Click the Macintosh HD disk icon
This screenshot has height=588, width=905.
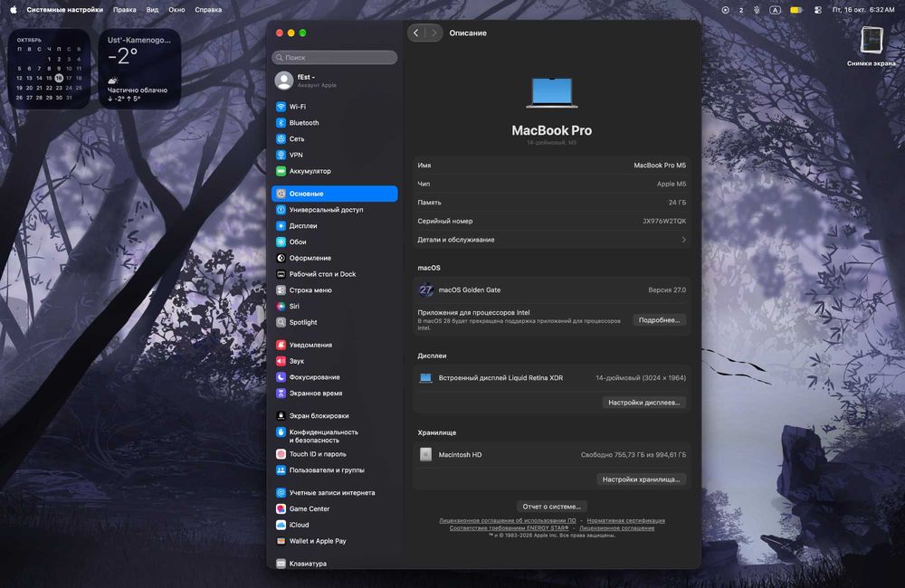tap(425, 455)
